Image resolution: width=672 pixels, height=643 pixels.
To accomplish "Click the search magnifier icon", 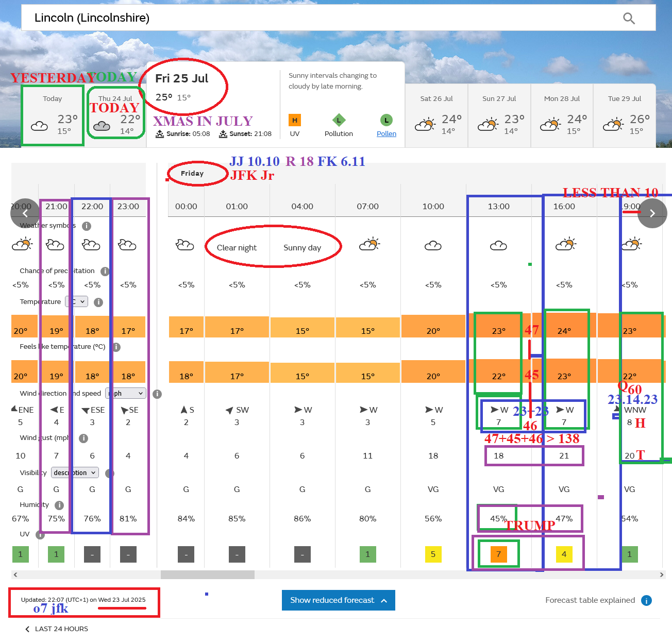I will click(x=629, y=19).
